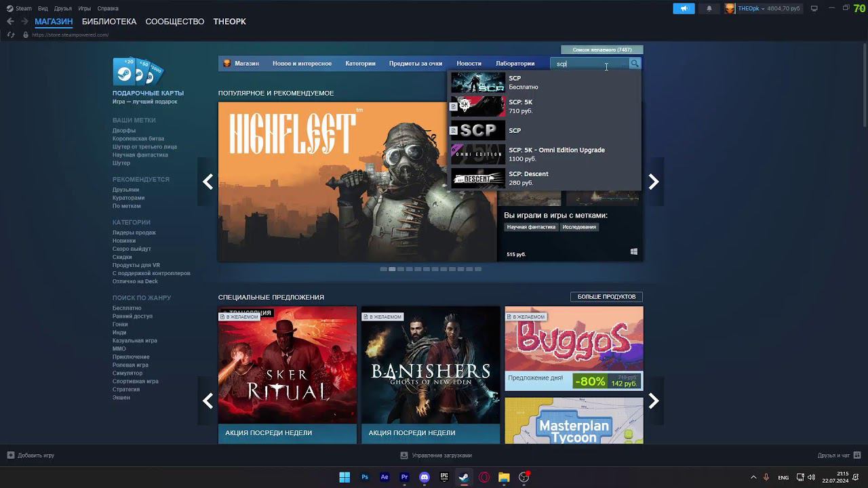Click the Научная фантастика tag chip
The width and height of the screenshot is (868, 488).
tap(531, 227)
